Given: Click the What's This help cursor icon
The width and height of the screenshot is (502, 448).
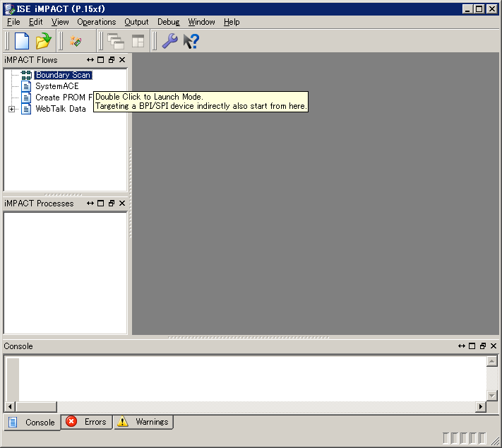Looking at the screenshot, I should 191,42.
